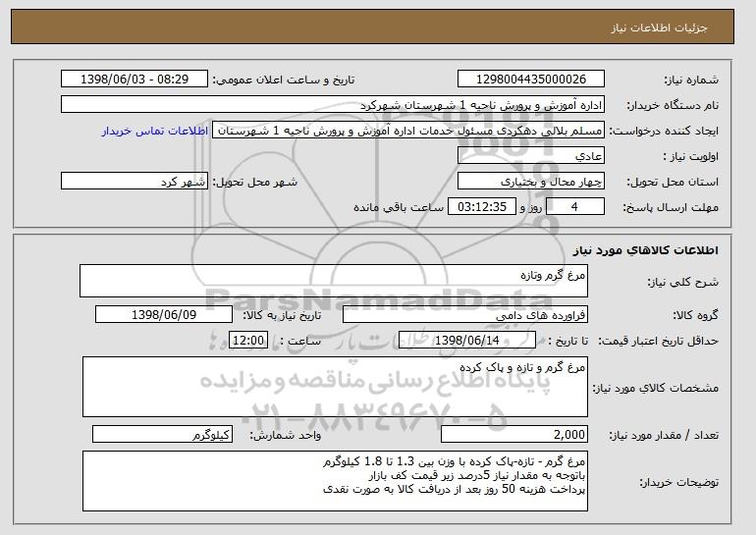Click the label مهلت ارسال پاسخ
This screenshot has width=756, height=535.
[671, 208]
